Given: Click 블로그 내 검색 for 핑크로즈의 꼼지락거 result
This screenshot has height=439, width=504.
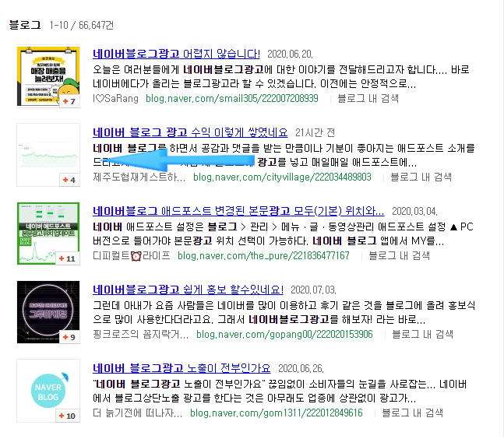Looking at the screenshot, I should coord(423,335).
